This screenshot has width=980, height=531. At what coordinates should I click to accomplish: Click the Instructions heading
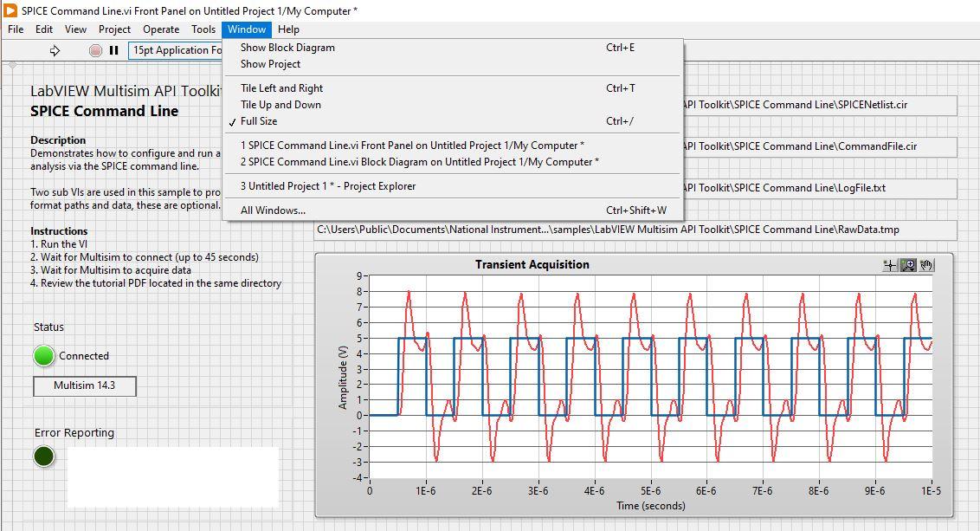pyautogui.click(x=59, y=230)
